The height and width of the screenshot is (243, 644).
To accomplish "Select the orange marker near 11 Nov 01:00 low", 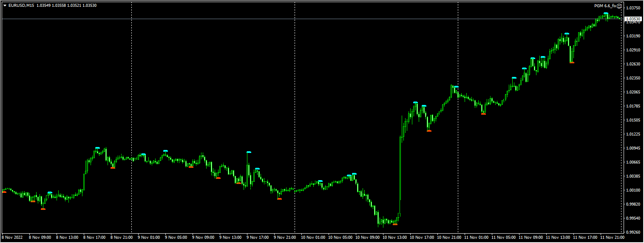I will point(483,114).
